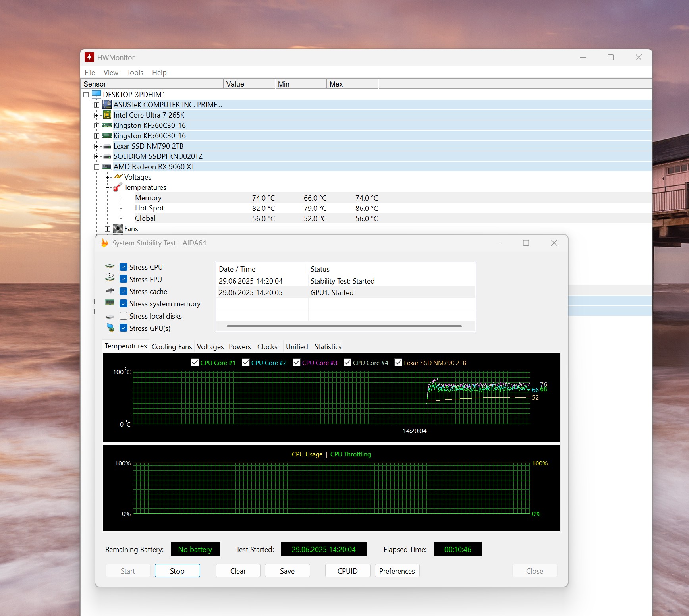This screenshot has width=689, height=616.
Task: Click the monitor icon beside Stress GPU(s)
Action: [110, 328]
